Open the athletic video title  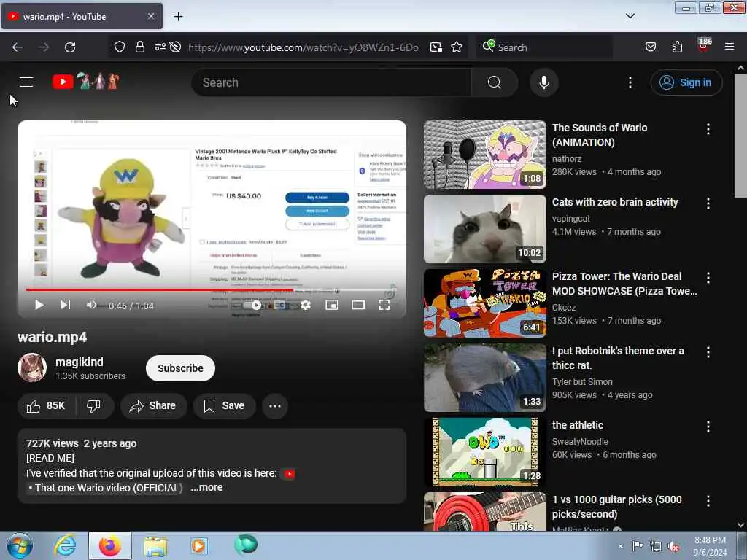pos(578,425)
